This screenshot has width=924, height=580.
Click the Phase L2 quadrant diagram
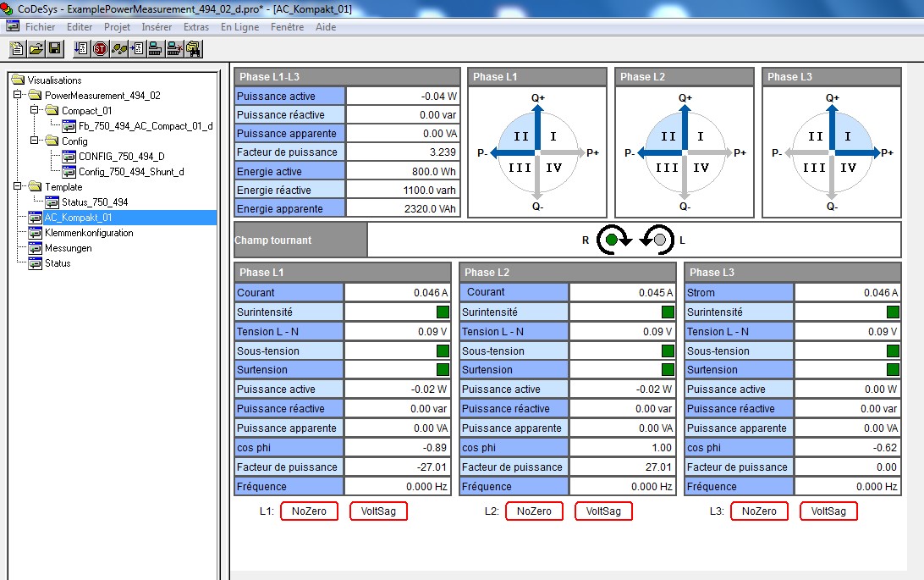[685, 152]
